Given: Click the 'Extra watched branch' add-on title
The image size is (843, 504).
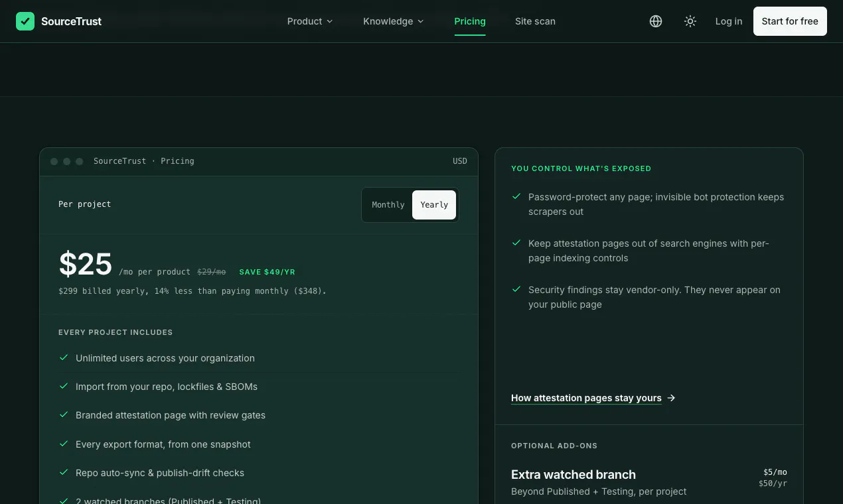Looking at the screenshot, I should (x=574, y=475).
